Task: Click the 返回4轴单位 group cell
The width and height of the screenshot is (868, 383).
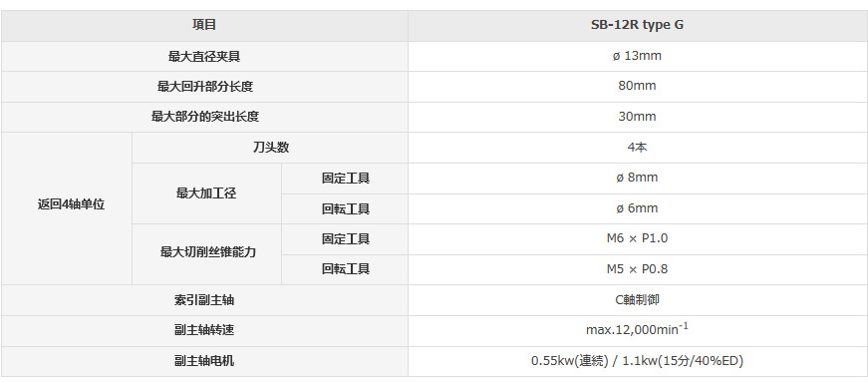Action: pos(67,208)
